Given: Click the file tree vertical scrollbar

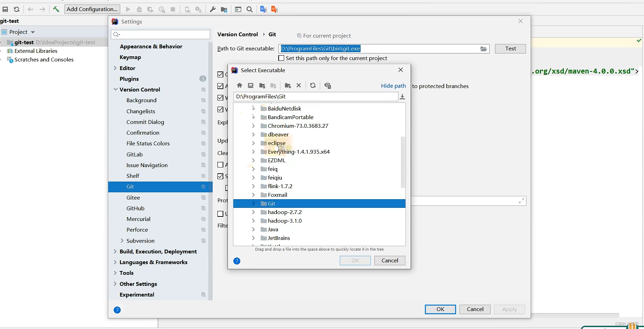Looking at the screenshot, I should 403,162.
